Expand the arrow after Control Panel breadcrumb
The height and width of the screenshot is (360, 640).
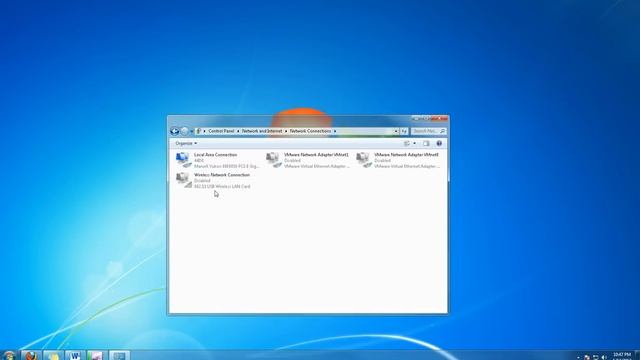[238, 131]
